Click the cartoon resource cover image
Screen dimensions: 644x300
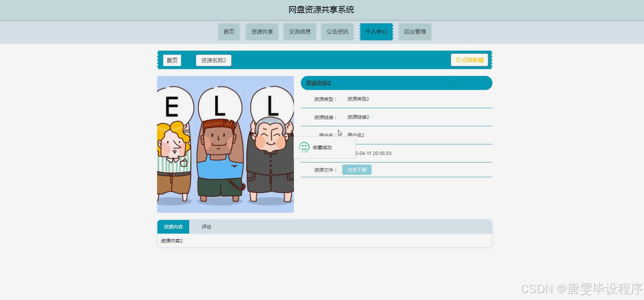pos(226,144)
